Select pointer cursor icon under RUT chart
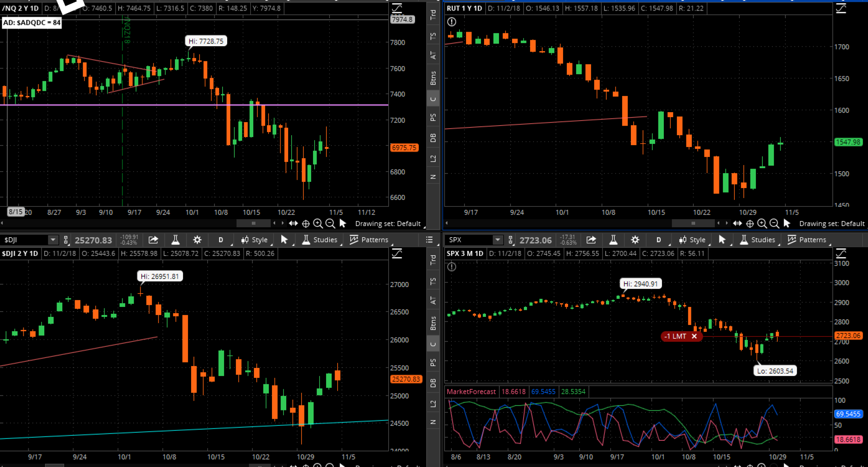Screen dimensions: 868x467 (786, 223)
